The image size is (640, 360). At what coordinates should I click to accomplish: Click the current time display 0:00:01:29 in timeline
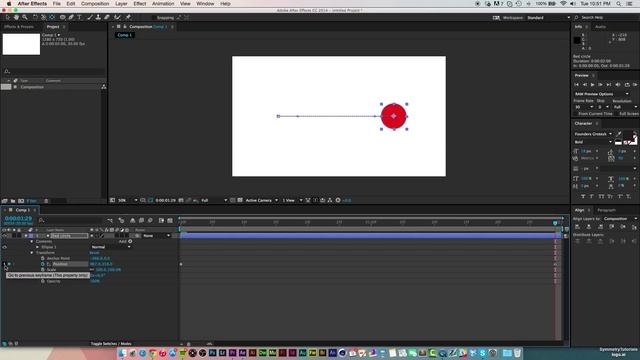click(x=18, y=219)
